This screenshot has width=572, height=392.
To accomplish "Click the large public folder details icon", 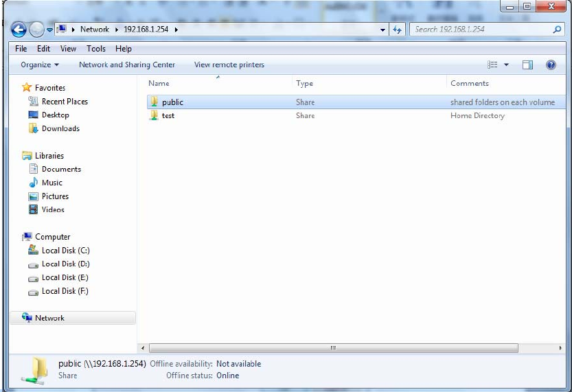I will [x=35, y=370].
